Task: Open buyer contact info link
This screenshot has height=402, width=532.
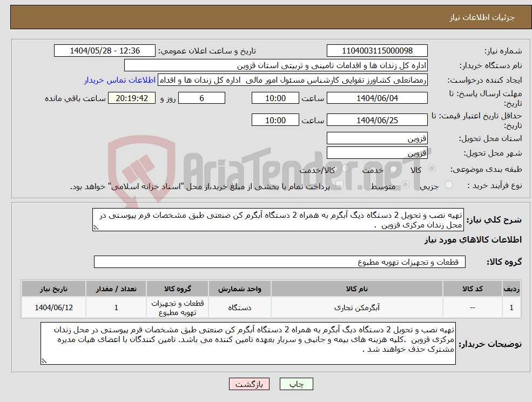Action: 120,80
